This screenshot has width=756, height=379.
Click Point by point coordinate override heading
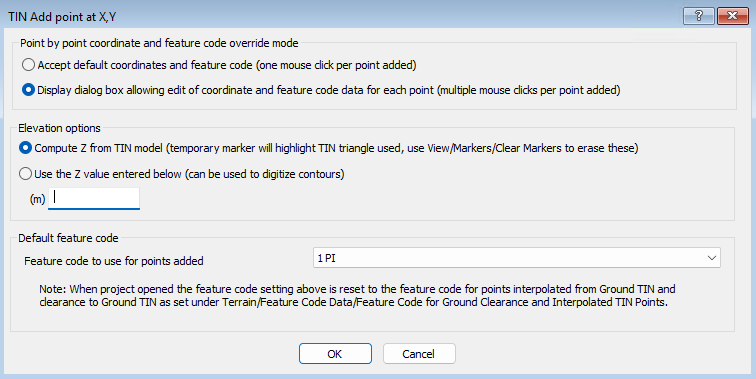tap(159, 43)
